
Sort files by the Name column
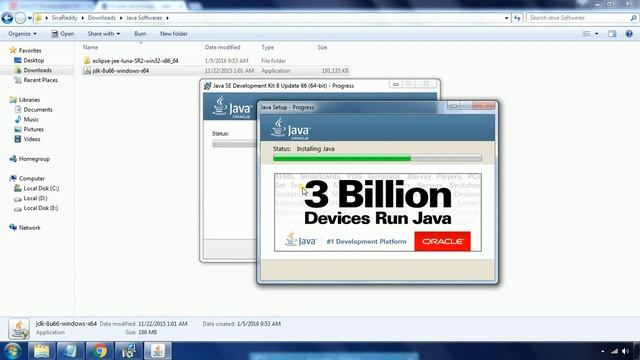click(91, 47)
